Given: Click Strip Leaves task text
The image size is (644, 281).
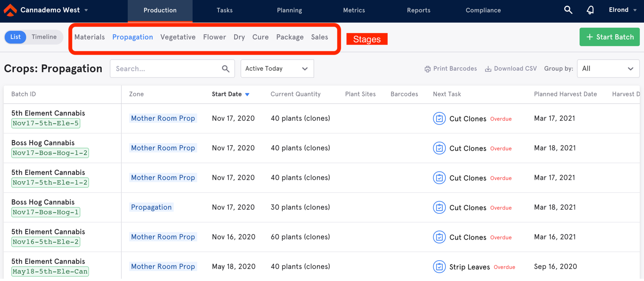Looking at the screenshot, I should pos(470,267).
